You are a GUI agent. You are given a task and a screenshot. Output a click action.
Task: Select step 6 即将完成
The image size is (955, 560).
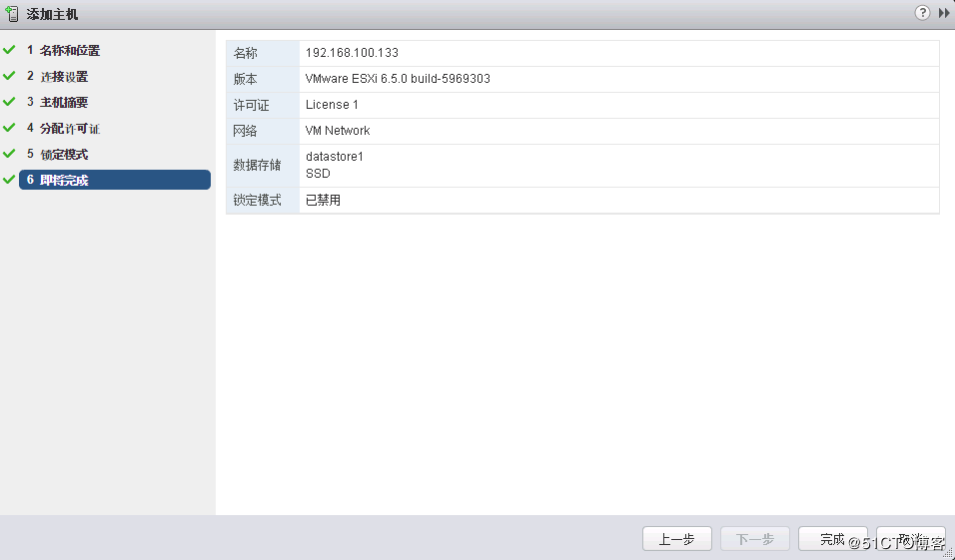(115, 180)
